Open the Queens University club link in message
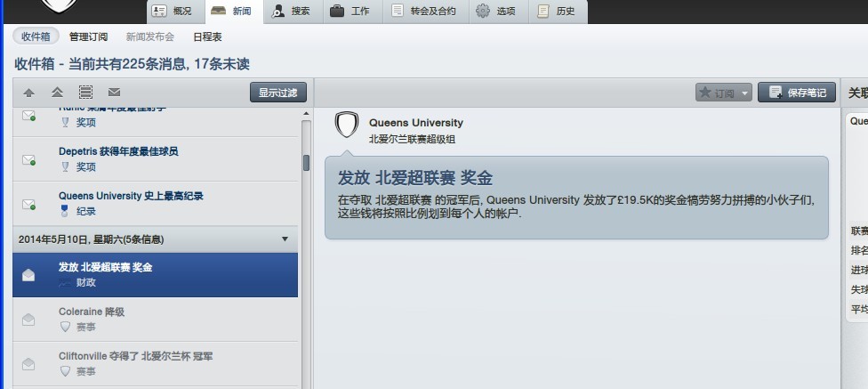The width and height of the screenshot is (868, 389). (416, 123)
